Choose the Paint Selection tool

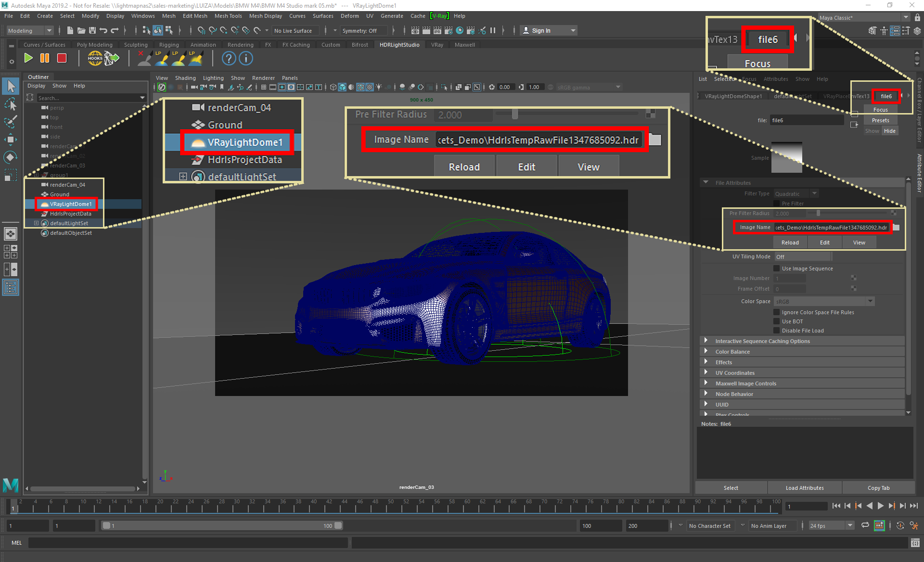pos(11,122)
